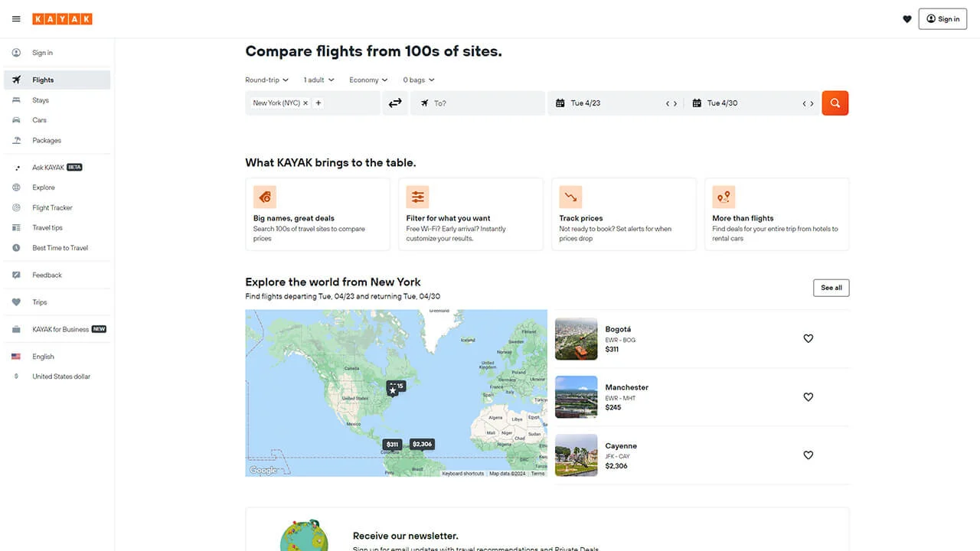
Task: Click the Bogotá destination name
Action: (x=619, y=330)
